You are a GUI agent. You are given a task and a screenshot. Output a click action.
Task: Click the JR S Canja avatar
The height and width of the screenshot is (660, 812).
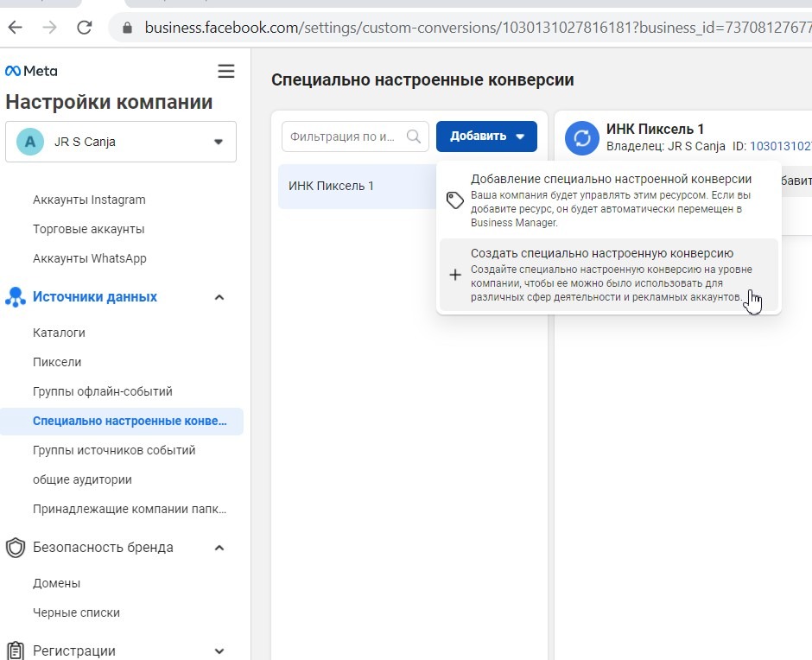point(30,142)
